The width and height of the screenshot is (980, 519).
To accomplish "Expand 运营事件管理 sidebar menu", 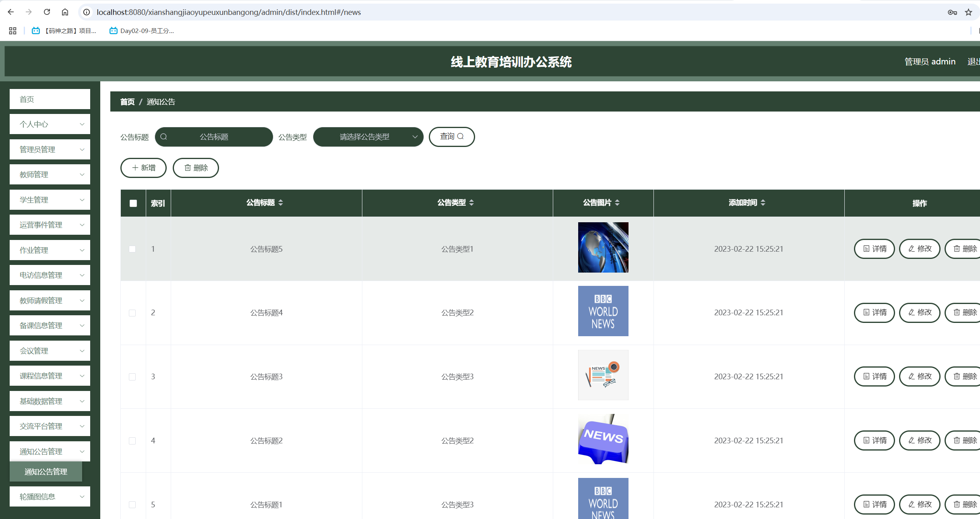I will 50,225.
